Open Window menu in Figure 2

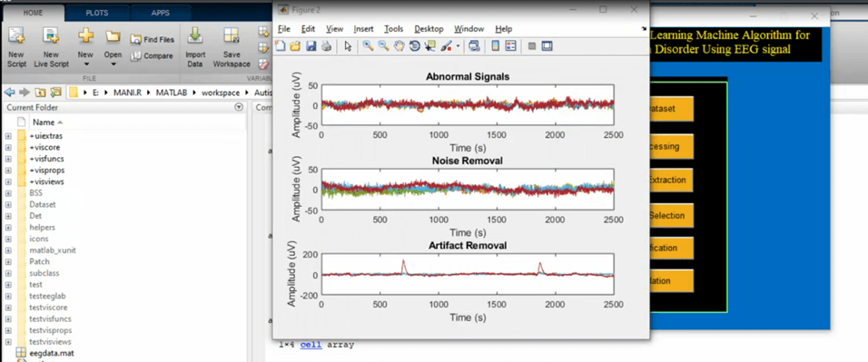[469, 29]
